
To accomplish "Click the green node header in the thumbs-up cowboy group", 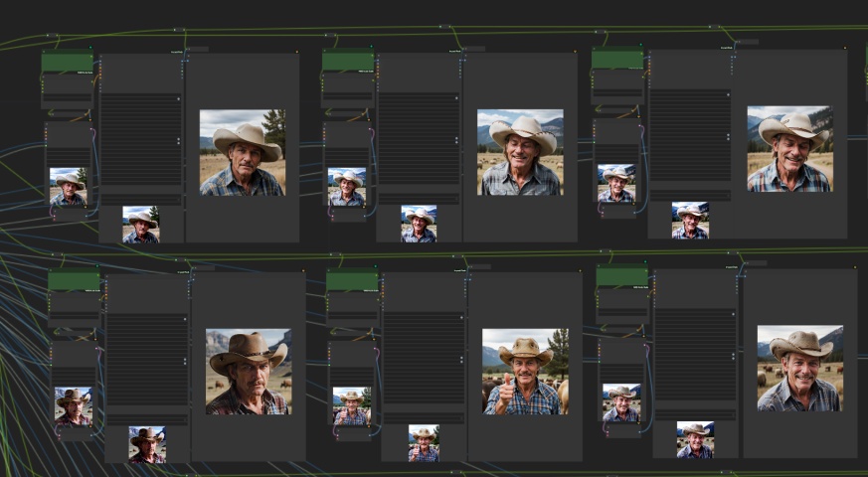I will coord(352,281).
